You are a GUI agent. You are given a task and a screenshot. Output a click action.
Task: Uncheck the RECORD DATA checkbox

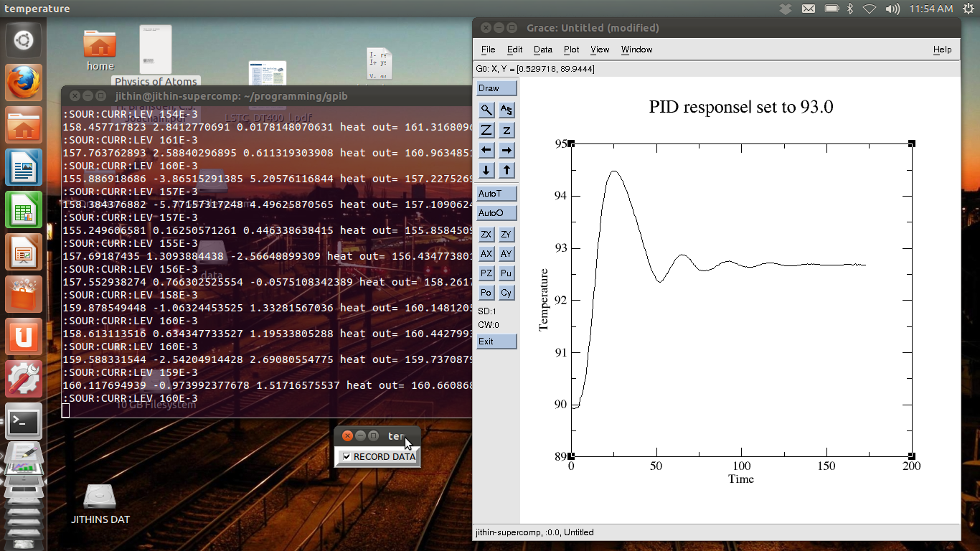point(347,456)
